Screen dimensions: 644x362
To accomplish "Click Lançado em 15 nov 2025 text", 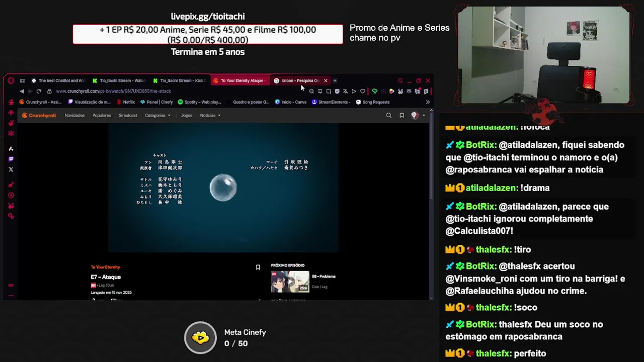I will (x=111, y=292).
